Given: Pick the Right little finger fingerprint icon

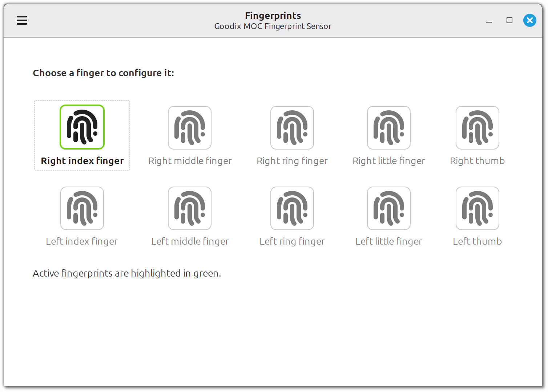Looking at the screenshot, I should point(389,128).
